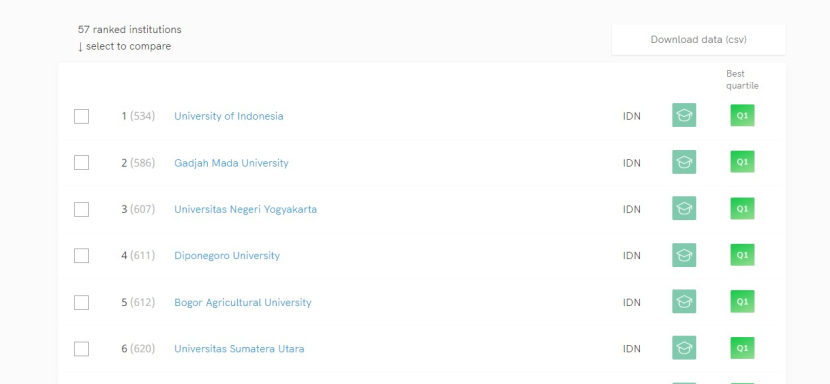Click the graduation cap icon for Diponegoro University

pyautogui.click(x=684, y=255)
